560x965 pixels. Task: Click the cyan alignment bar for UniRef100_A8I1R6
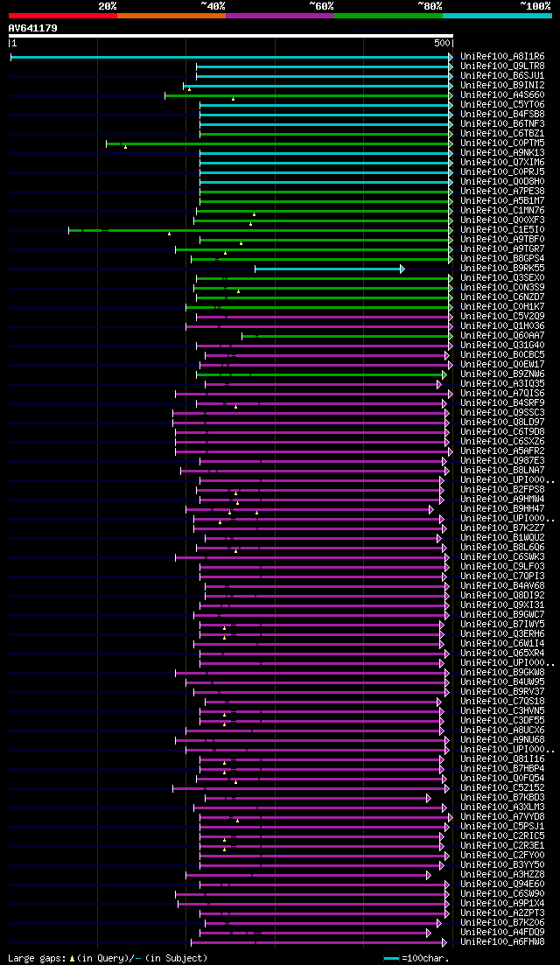click(231, 57)
